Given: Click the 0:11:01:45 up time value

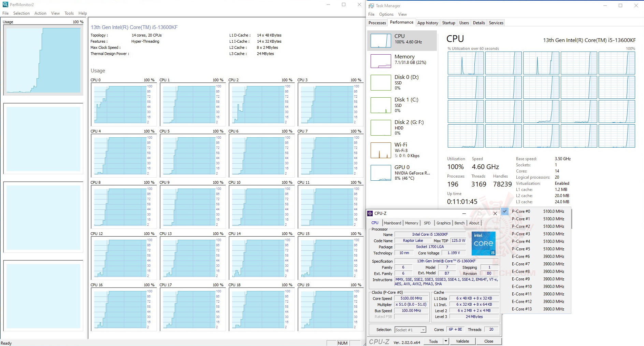Looking at the screenshot, I should pyautogui.click(x=462, y=202).
